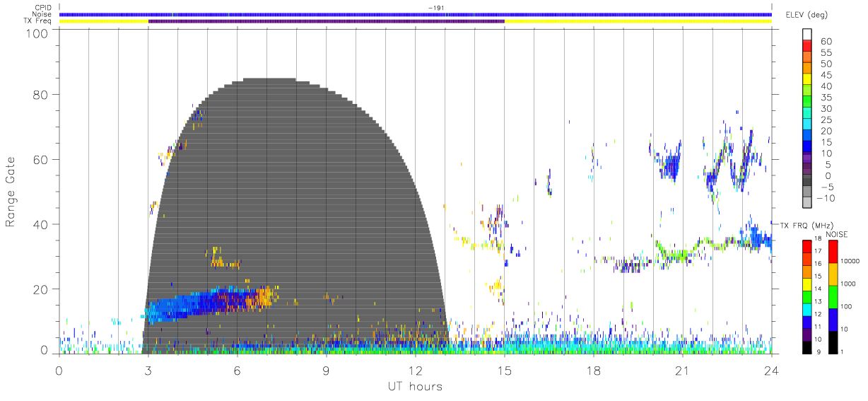Click the -191 CPID value text
868x401 pixels.
pos(435,8)
